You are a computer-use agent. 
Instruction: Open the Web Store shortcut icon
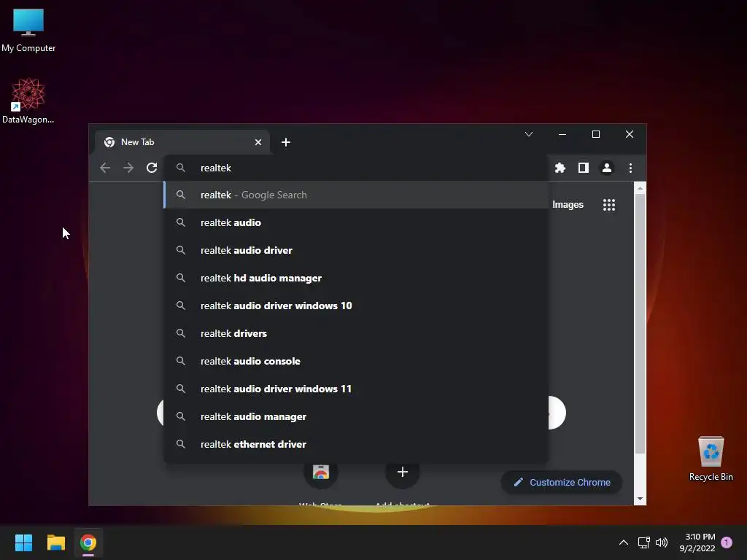click(321, 472)
